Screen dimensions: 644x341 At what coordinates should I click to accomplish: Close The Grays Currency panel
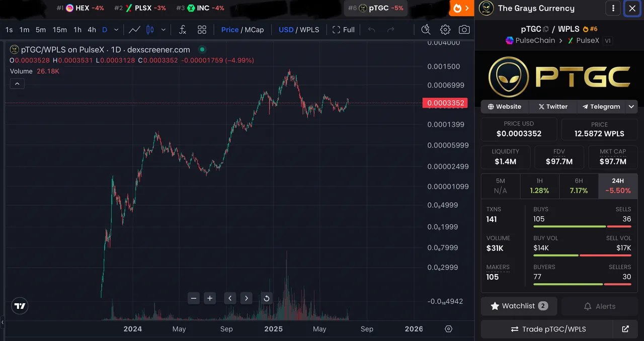[632, 8]
